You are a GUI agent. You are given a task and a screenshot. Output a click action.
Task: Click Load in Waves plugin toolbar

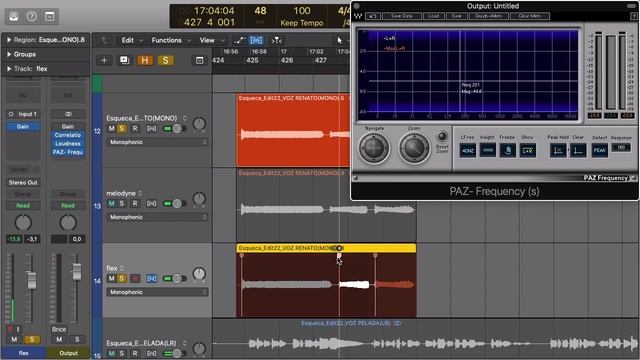433,16
